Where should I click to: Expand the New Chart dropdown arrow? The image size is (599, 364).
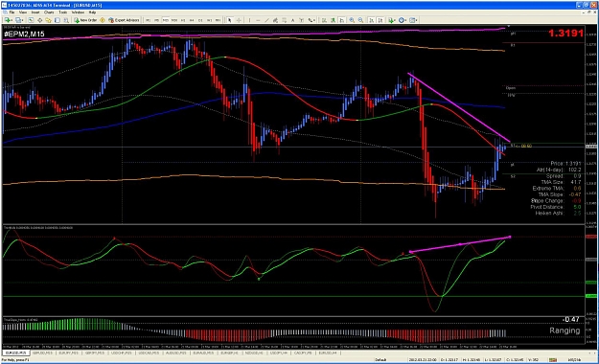12,20
